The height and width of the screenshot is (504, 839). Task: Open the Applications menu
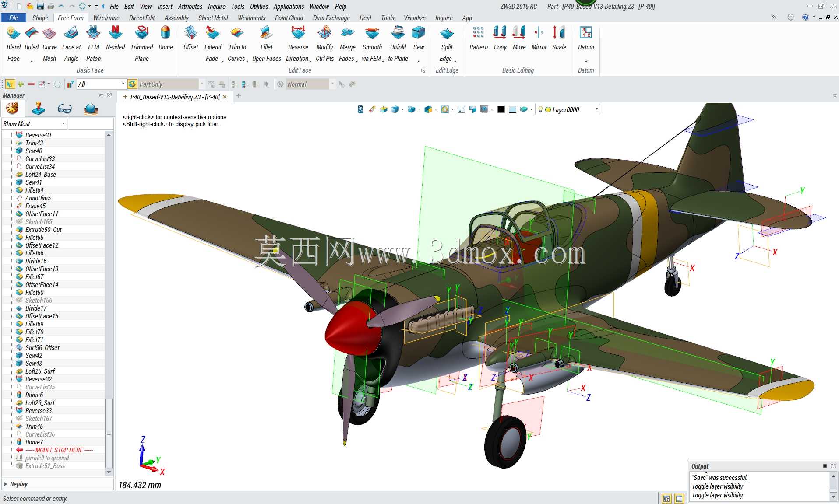pos(289,6)
